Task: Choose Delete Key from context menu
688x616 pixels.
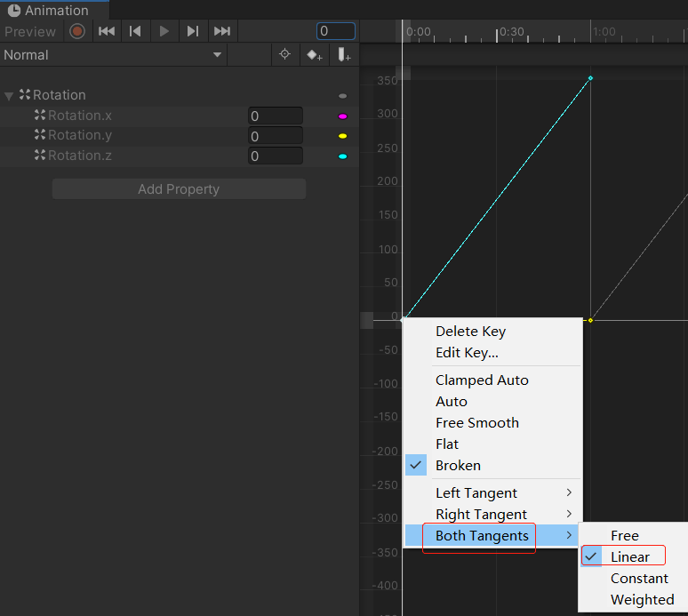Action: click(x=470, y=331)
